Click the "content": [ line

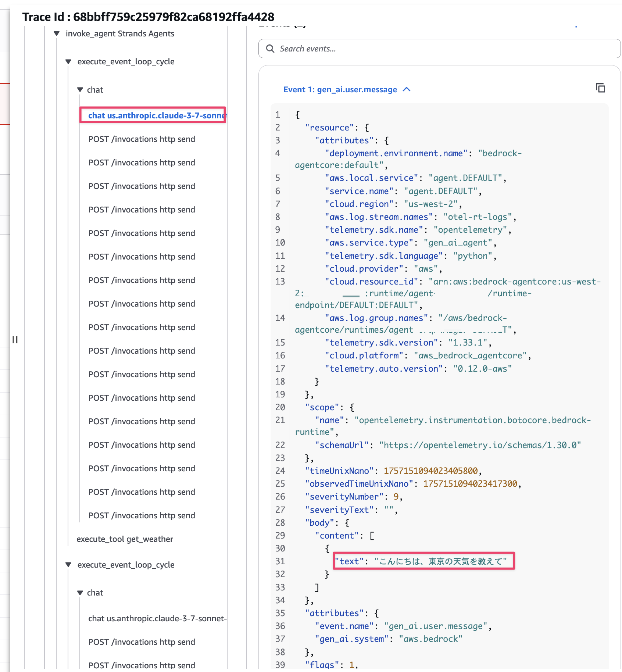point(344,536)
